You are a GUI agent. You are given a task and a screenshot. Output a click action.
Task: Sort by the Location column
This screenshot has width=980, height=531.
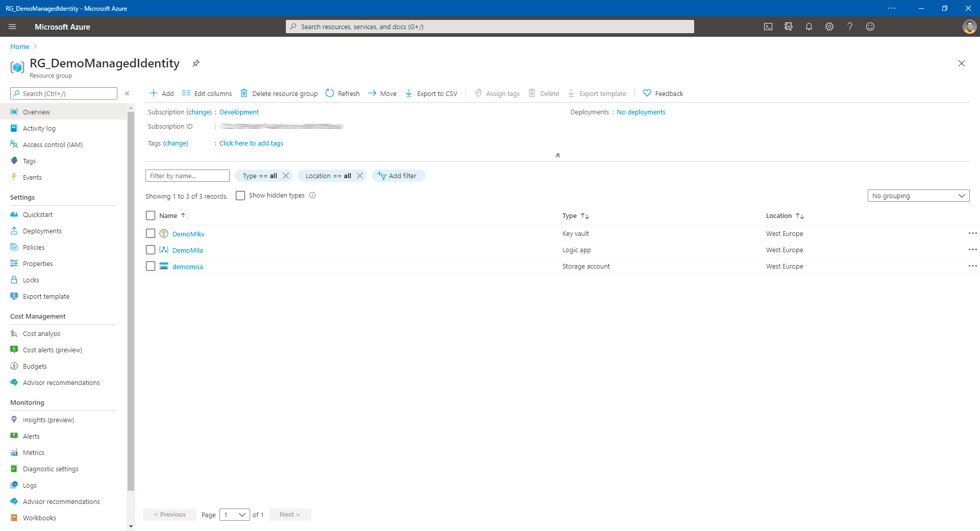click(x=785, y=216)
